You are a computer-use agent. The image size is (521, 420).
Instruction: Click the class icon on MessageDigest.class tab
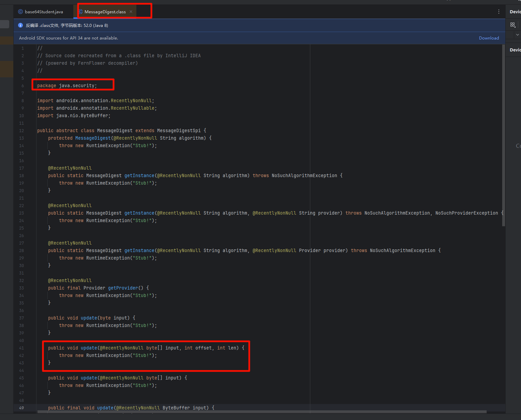pyautogui.click(x=80, y=12)
